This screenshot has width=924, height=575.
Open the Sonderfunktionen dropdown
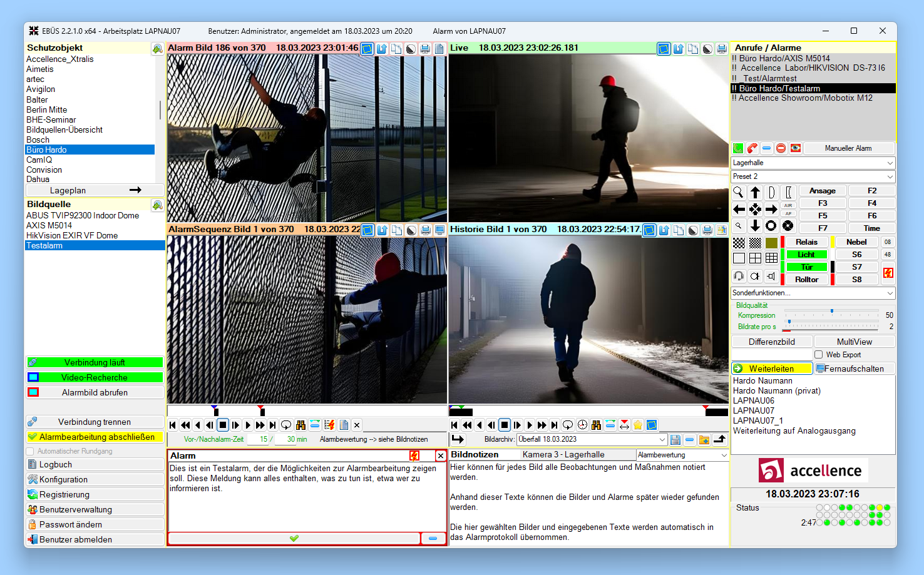[813, 293]
